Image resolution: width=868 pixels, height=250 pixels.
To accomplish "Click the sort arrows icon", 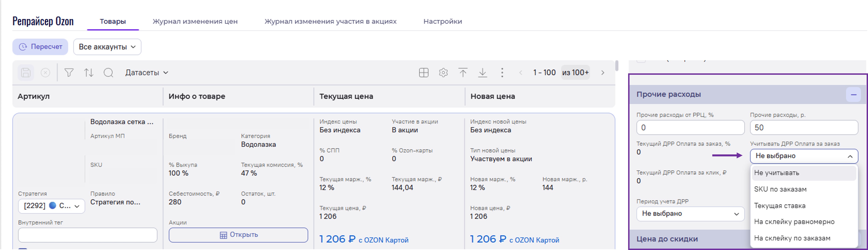I will point(89,73).
